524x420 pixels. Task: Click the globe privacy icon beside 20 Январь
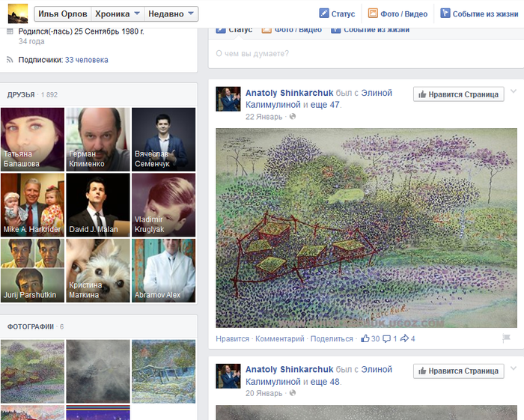[x=293, y=392]
